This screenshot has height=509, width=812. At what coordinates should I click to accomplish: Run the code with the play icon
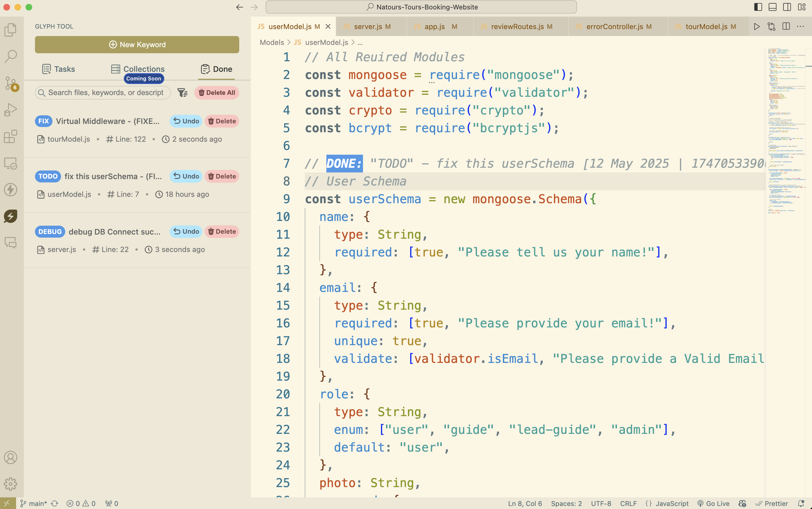tap(757, 27)
